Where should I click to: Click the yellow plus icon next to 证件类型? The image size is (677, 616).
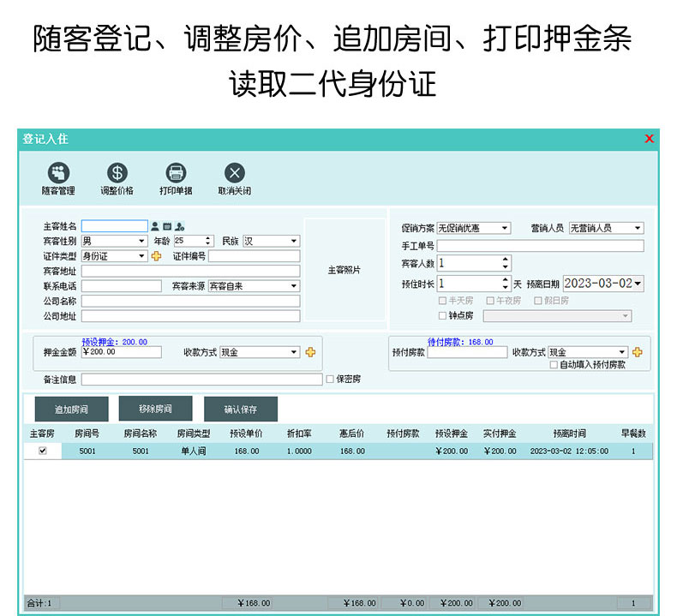(156, 256)
